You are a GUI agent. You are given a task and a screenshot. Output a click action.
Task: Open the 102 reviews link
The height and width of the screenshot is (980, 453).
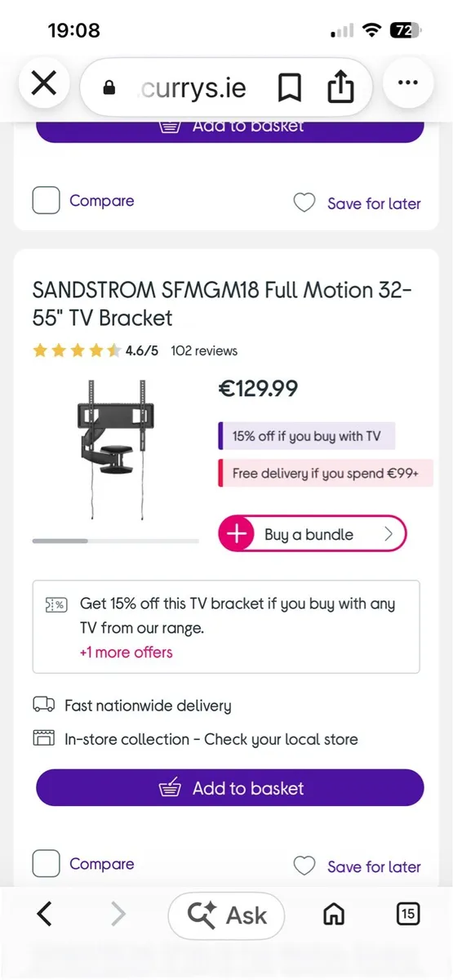coord(204,350)
